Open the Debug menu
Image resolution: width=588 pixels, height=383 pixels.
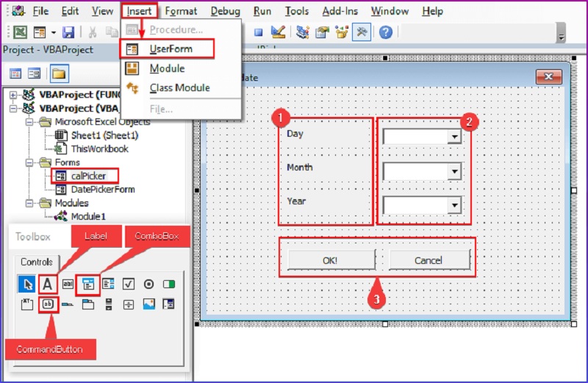point(225,11)
